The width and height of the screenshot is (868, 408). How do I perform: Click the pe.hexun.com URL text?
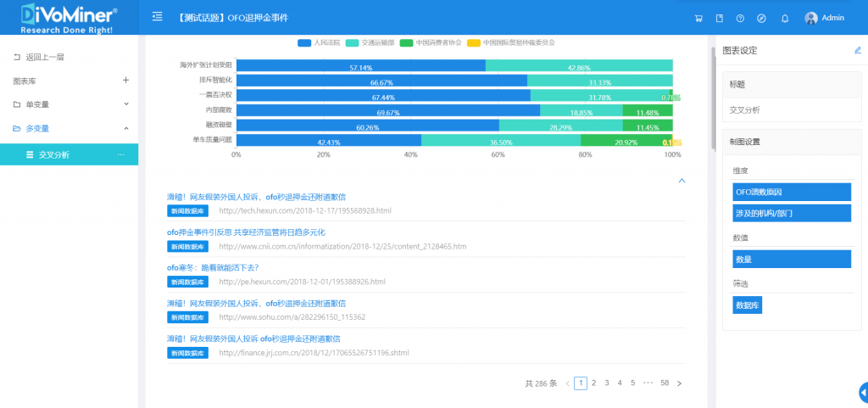tap(302, 282)
